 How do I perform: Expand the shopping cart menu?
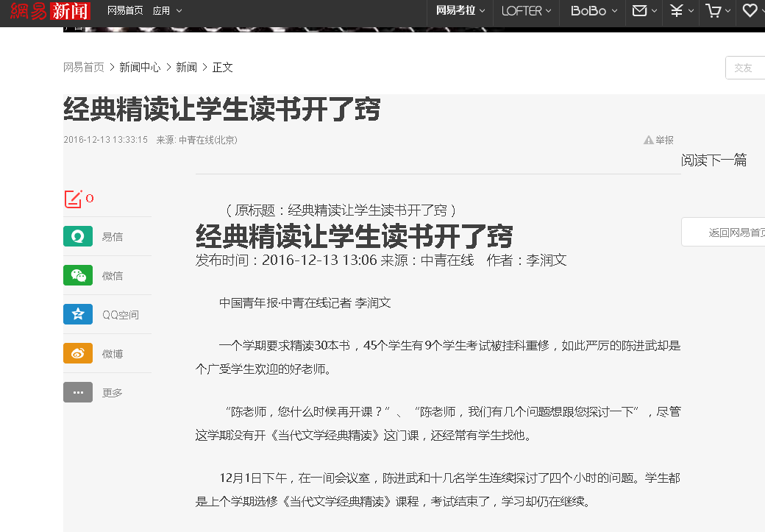(718, 11)
